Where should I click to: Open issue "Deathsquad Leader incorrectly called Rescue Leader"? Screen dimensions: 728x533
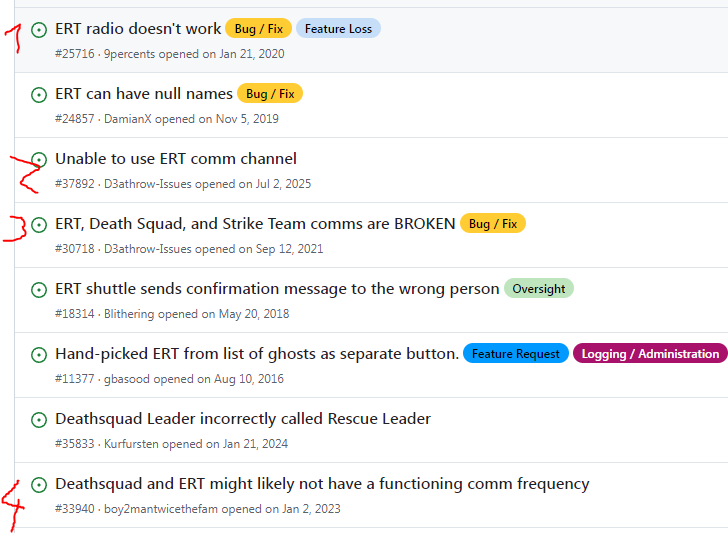[243, 419]
